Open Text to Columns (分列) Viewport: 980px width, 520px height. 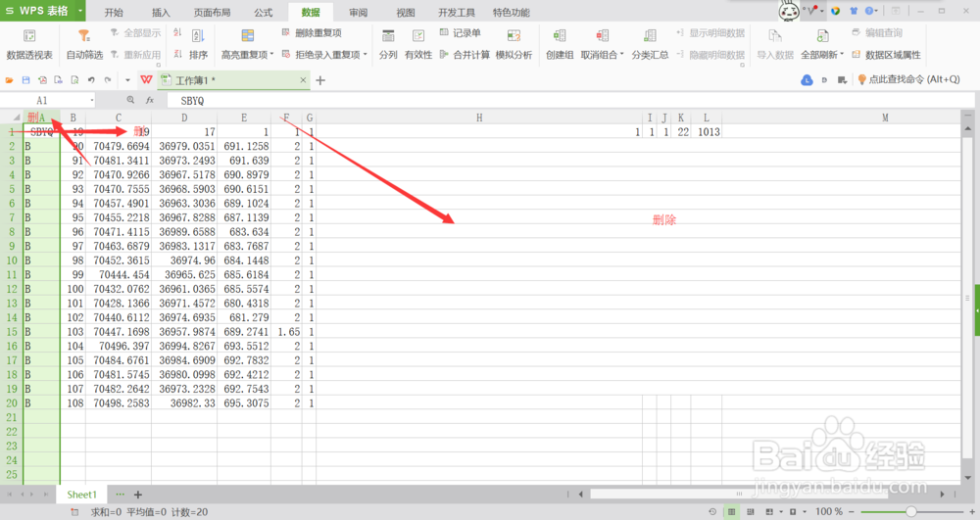(x=388, y=44)
